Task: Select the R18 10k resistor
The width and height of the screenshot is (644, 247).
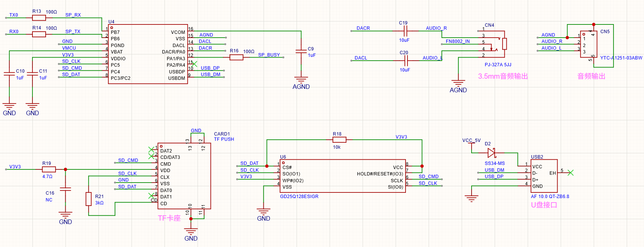Action: pos(340,140)
